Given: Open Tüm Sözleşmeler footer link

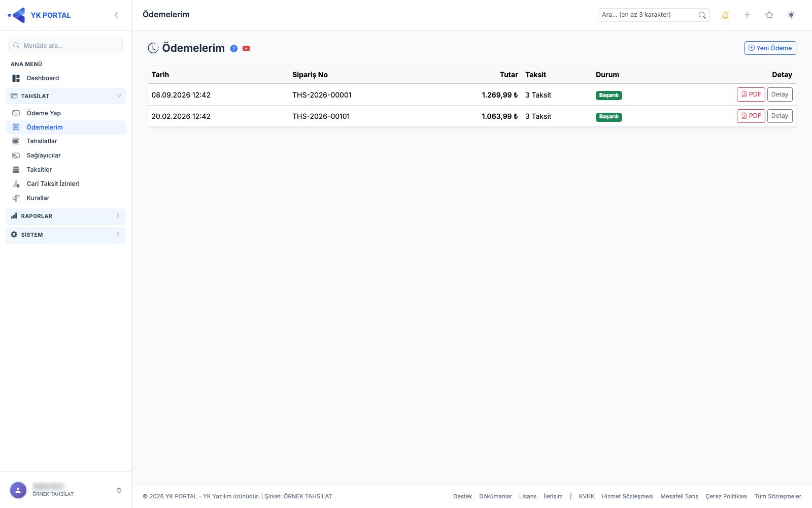Looking at the screenshot, I should (x=777, y=496).
